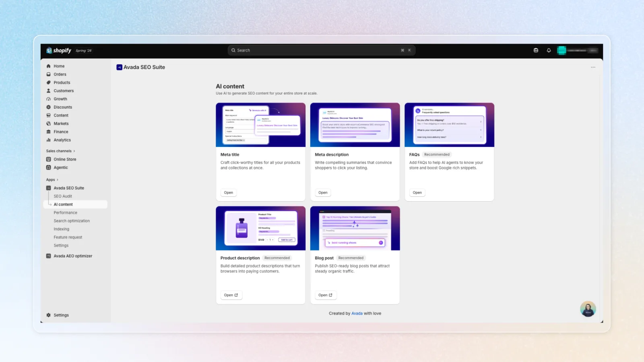Open Search optimization in submenu

pyautogui.click(x=72, y=221)
